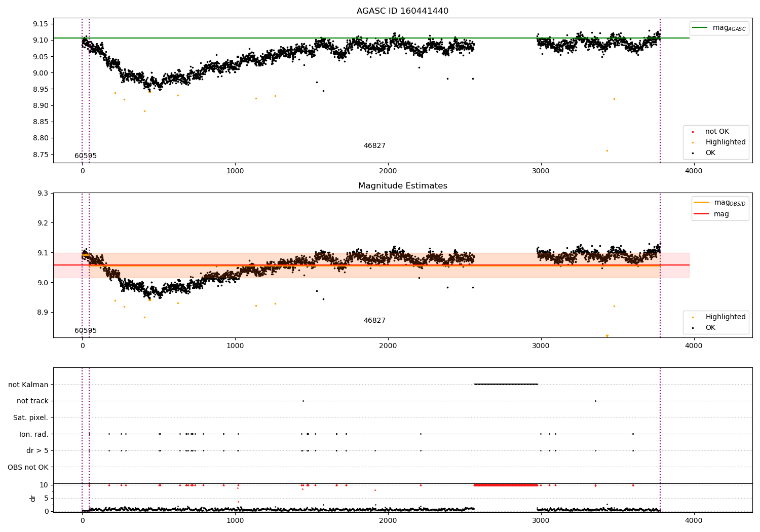Click the "Sat. pixel." row label
The image size is (760, 532).
click(x=31, y=418)
